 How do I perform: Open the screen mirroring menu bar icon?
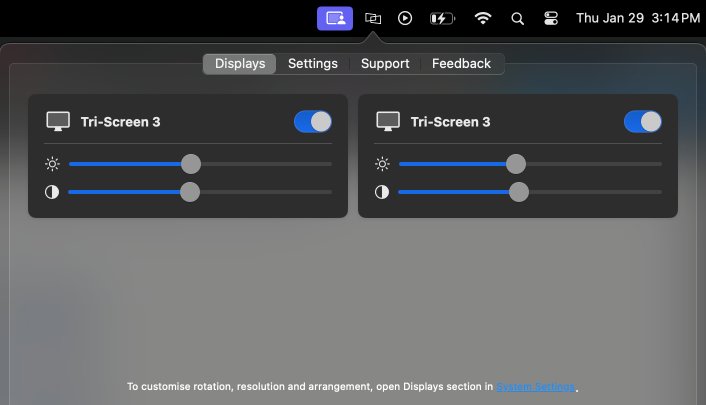(x=373, y=18)
